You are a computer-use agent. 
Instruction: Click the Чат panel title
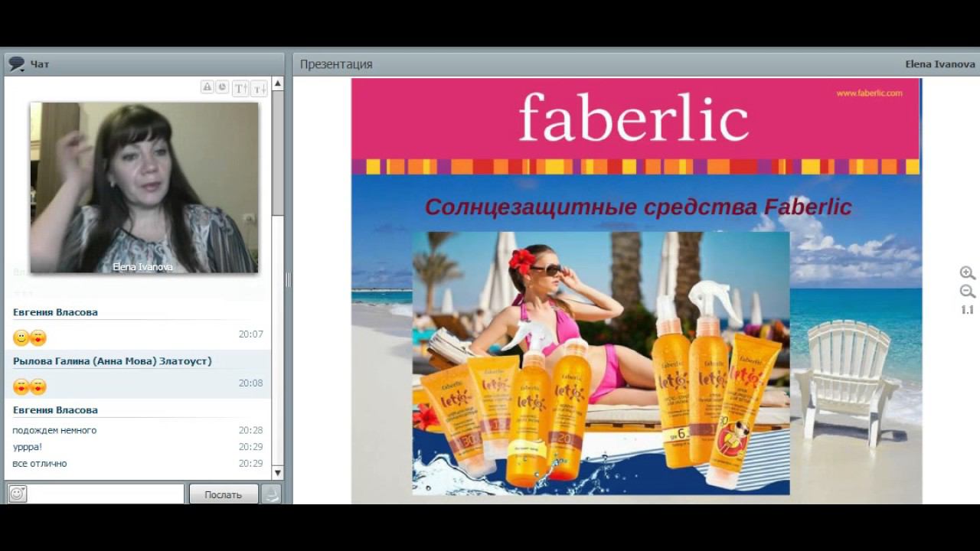[40, 64]
